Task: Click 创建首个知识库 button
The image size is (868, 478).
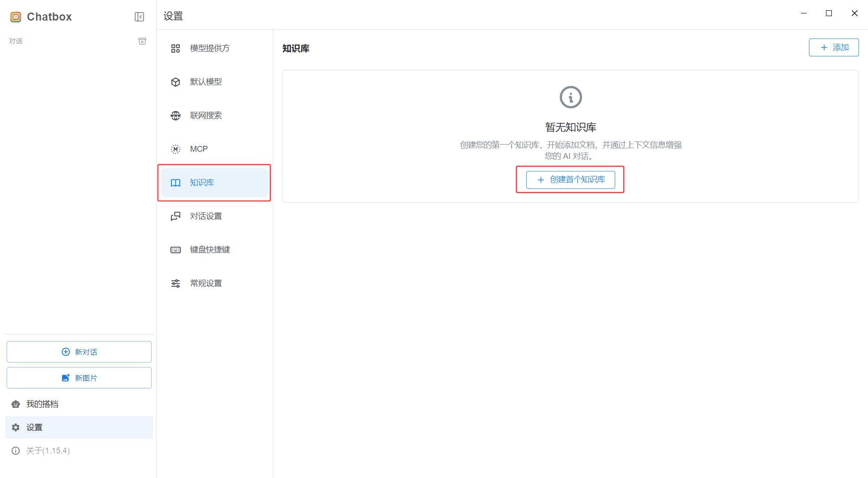Action: (570, 180)
